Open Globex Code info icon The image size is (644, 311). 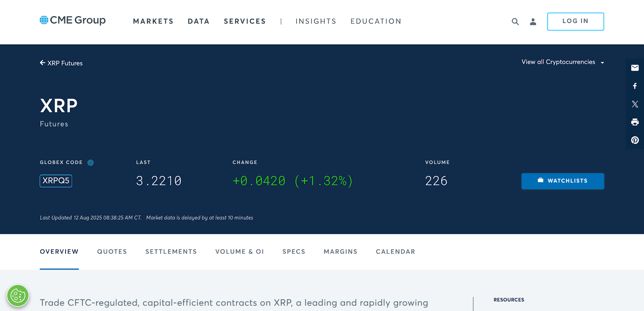pos(91,163)
